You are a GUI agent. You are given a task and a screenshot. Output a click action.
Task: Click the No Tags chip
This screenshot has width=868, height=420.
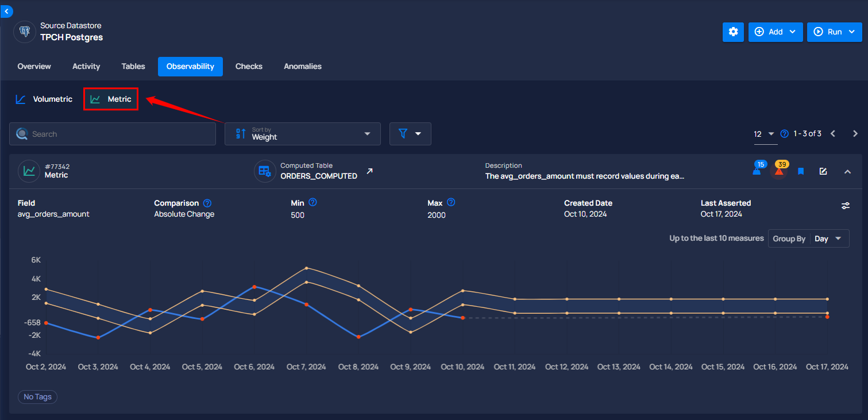(37, 397)
